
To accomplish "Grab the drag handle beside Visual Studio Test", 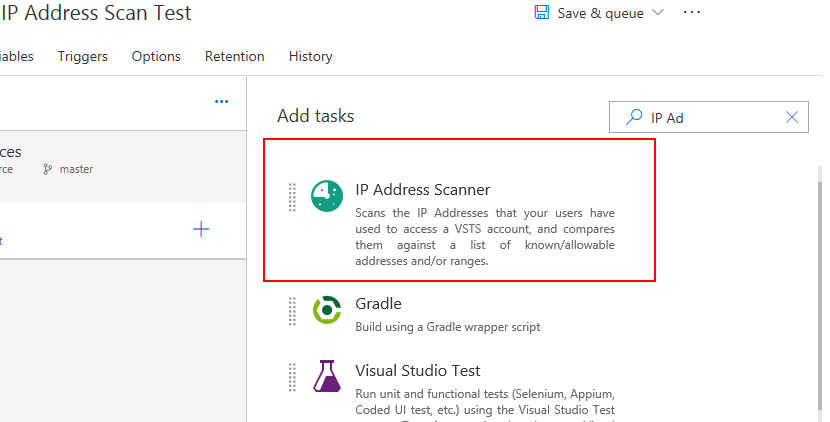I will (x=292, y=378).
